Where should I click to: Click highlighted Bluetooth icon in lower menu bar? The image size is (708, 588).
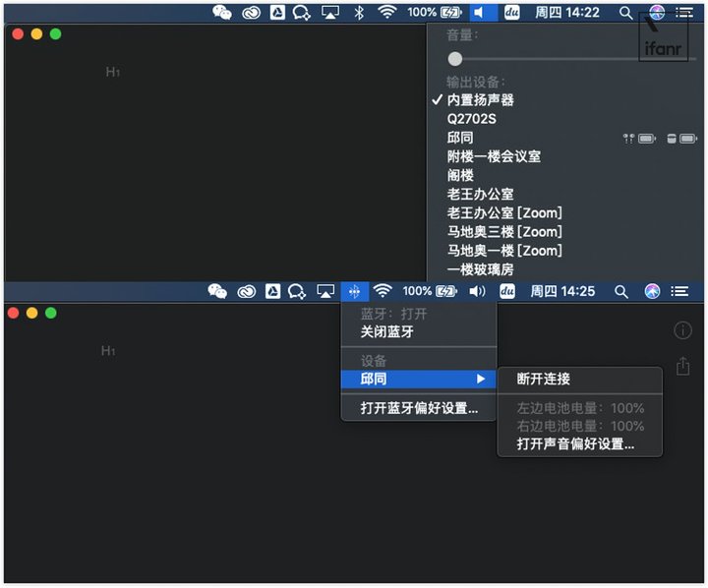point(355,292)
